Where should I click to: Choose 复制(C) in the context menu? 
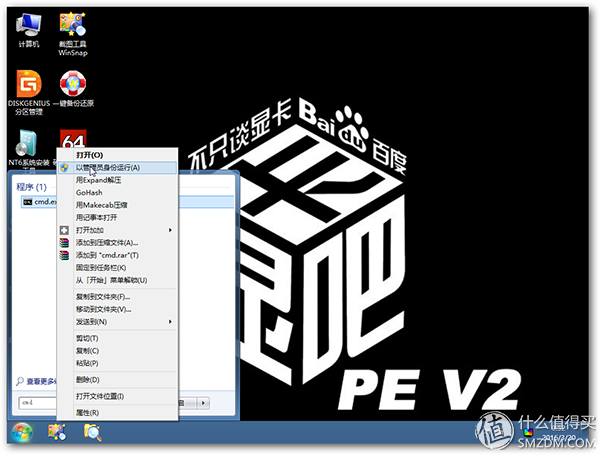(x=117, y=351)
